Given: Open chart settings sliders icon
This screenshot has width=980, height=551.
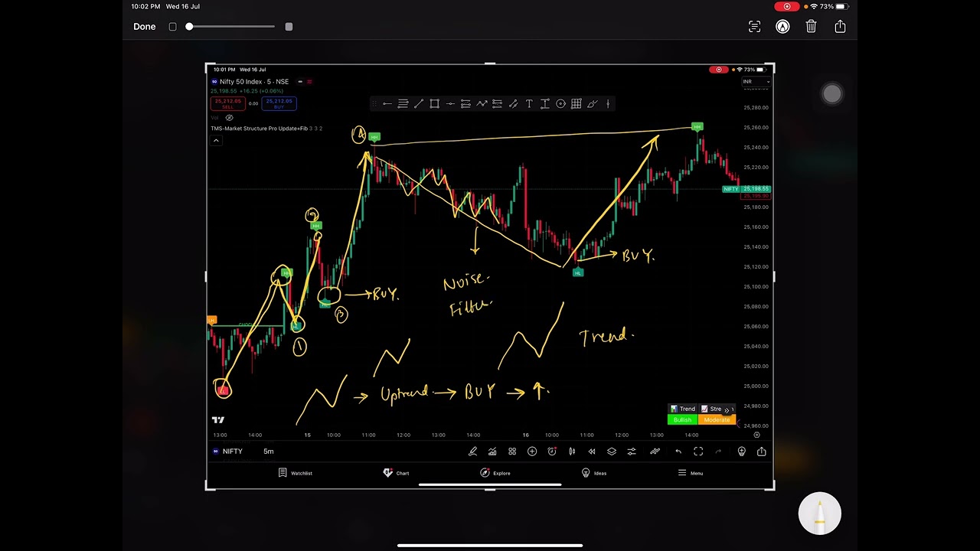Looking at the screenshot, I should tap(632, 452).
